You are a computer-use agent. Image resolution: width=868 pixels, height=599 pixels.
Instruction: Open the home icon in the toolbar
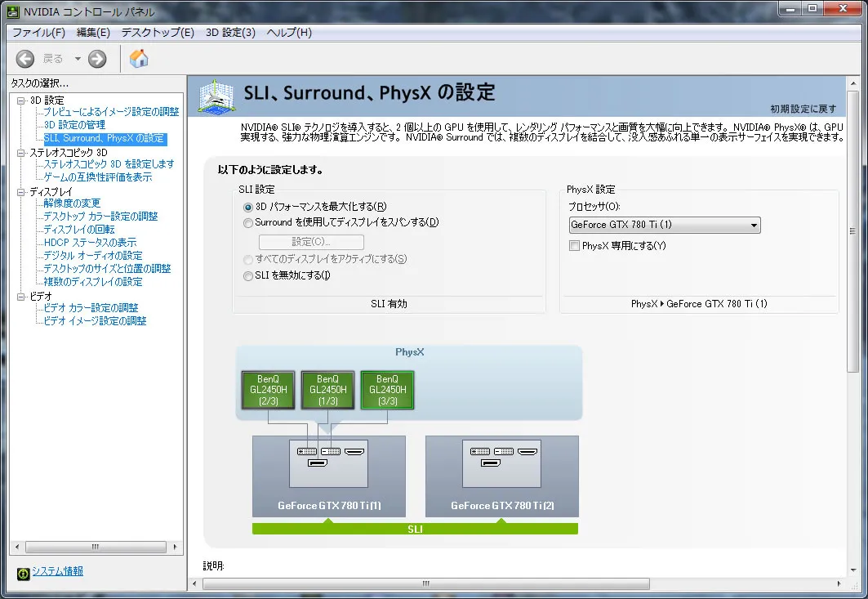click(138, 58)
